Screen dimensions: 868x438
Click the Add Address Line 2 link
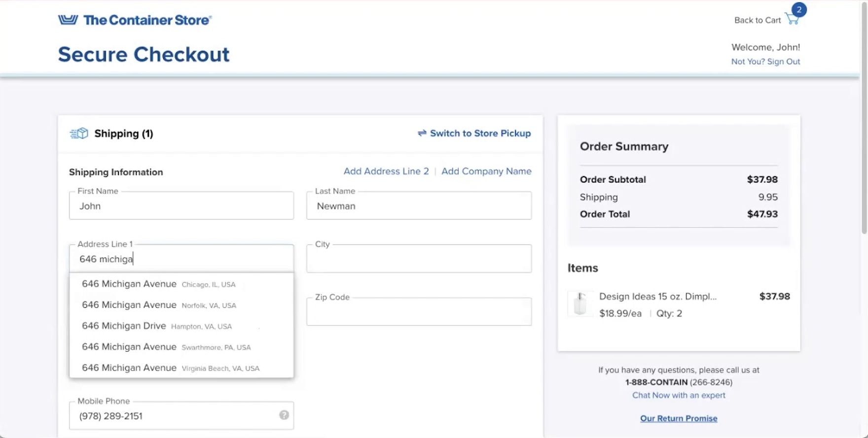point(386,171)
